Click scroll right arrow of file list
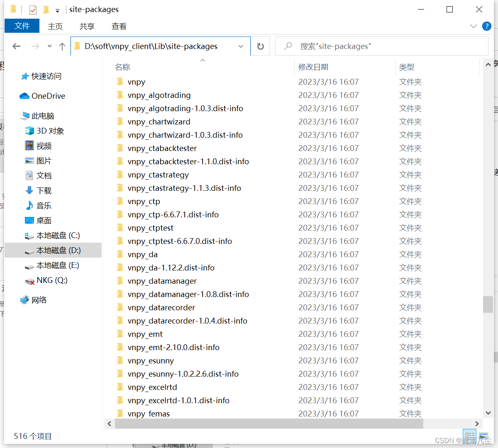Image resolution: width=498 pixels, height=448 pixels. 477,424
